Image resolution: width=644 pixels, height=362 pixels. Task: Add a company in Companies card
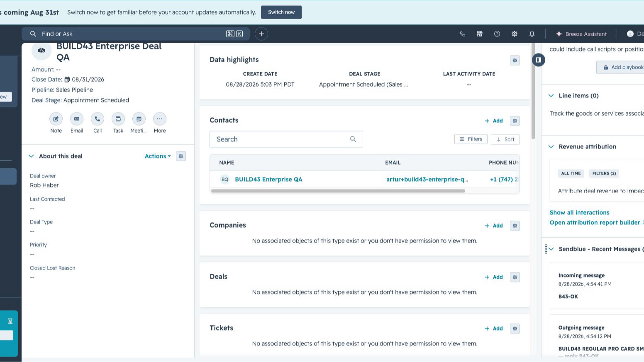pos(494,226)
